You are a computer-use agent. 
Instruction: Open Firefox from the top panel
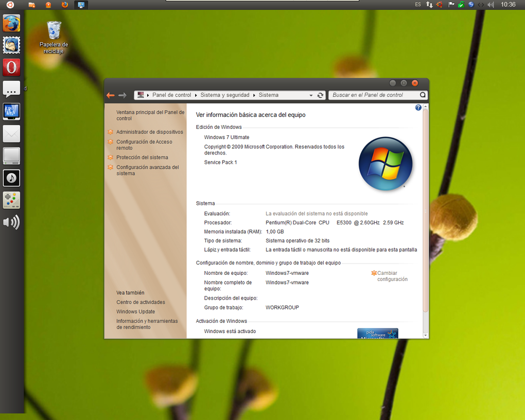click(x=65, y=5)
